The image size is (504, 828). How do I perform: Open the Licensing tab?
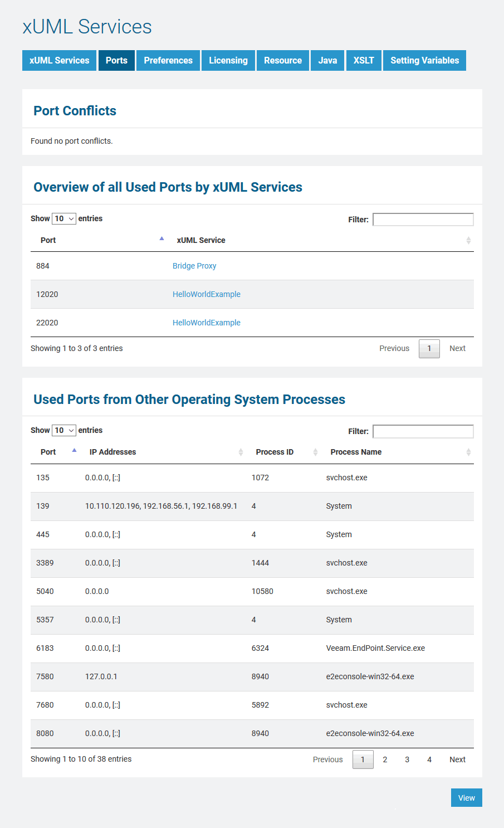click(x=228, y=60)
